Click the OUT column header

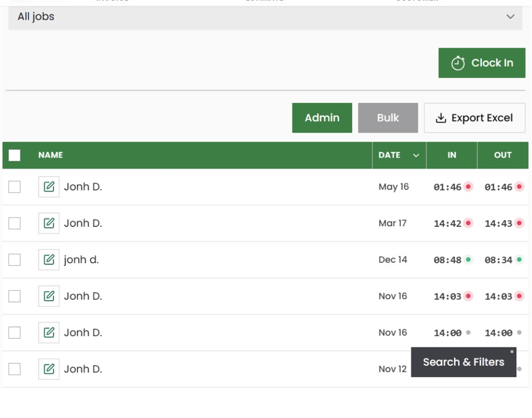(x=503, y=155)
